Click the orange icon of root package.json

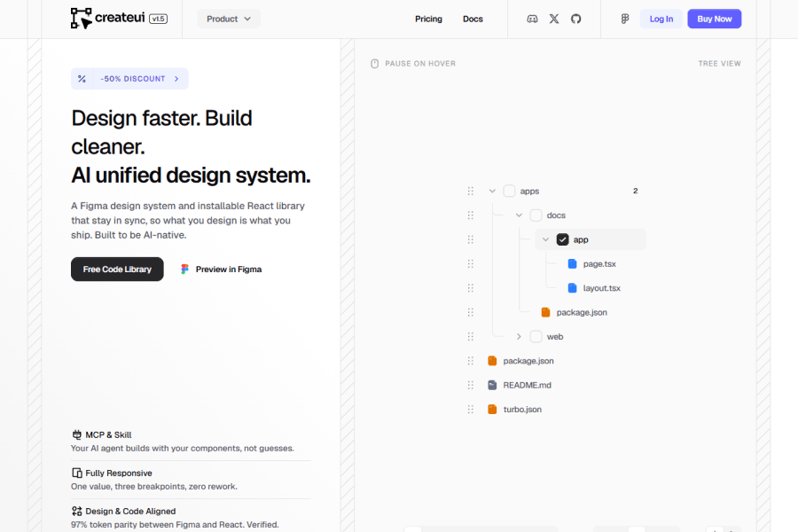tap(492, 361)
